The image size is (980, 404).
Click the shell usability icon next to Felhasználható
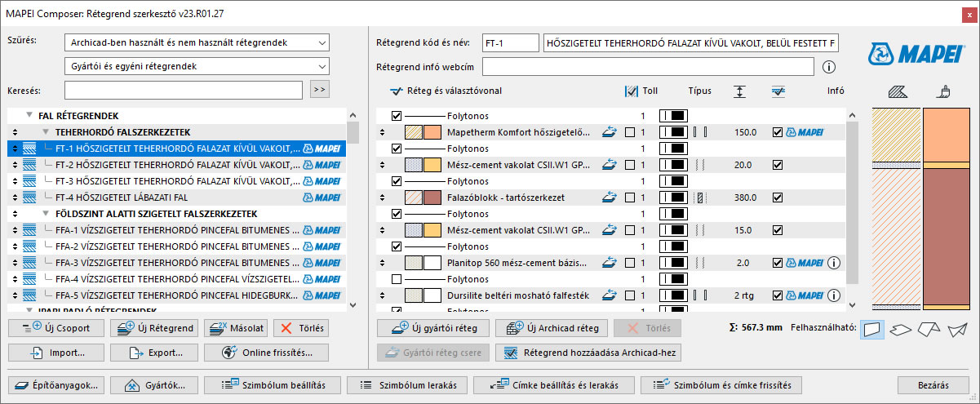956,329
